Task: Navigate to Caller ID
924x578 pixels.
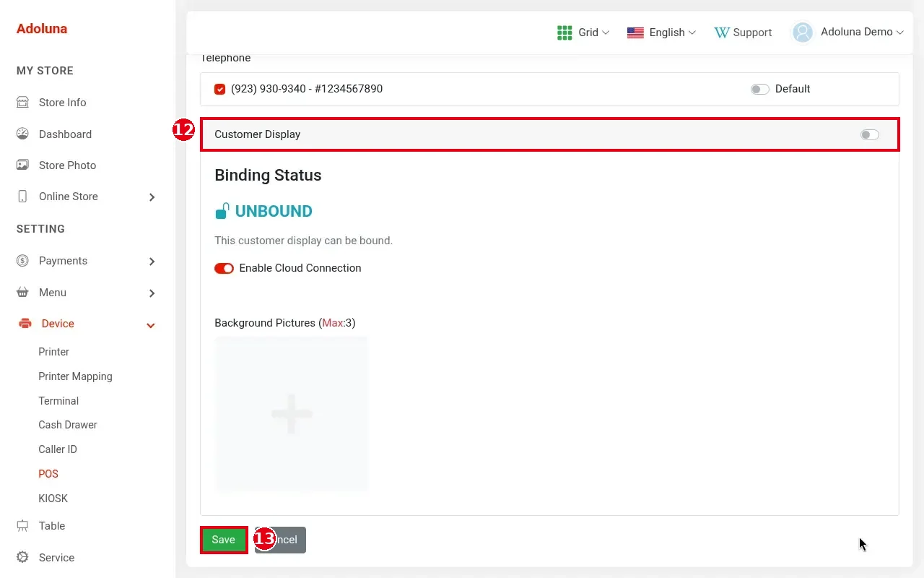Action: [x=58, y=449]
